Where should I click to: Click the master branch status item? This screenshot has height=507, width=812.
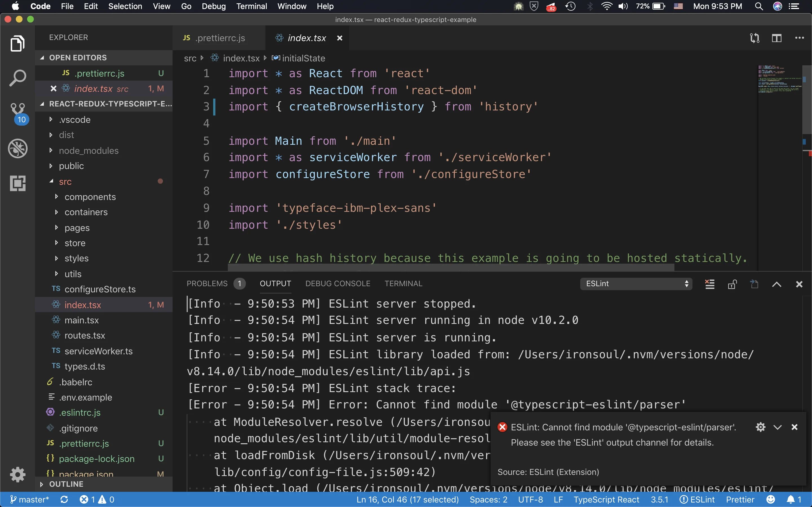pos(30,500)
